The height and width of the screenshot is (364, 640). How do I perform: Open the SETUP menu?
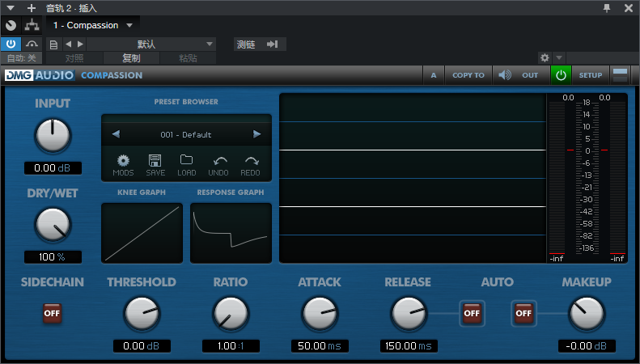tap(590, 75)
